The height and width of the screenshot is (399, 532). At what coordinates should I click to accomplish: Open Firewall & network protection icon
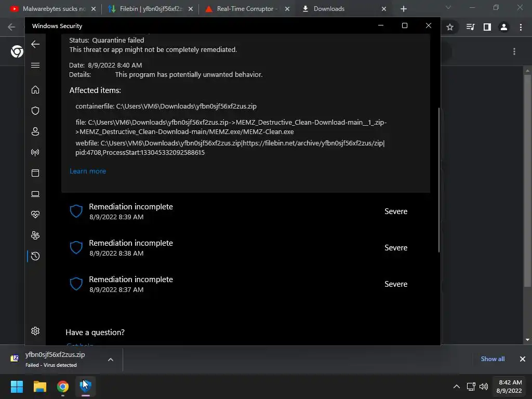[35, 152]
